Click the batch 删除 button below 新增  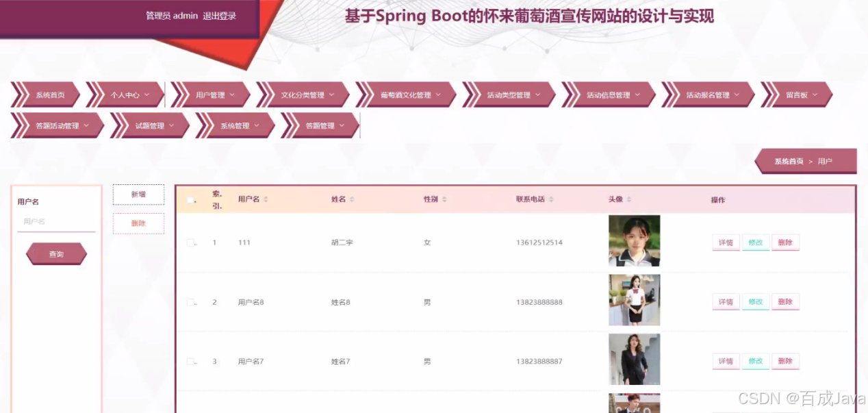point(138,223)
